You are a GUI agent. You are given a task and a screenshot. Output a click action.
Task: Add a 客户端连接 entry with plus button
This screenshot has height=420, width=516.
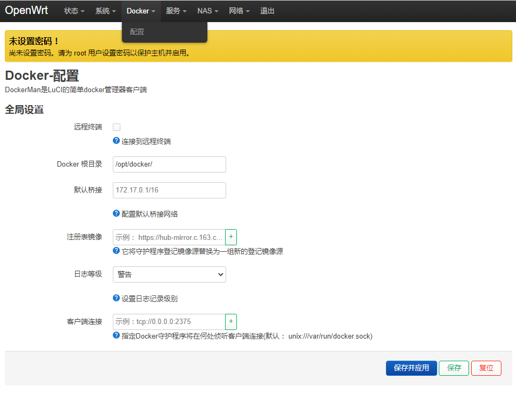(x=231, y=322)
